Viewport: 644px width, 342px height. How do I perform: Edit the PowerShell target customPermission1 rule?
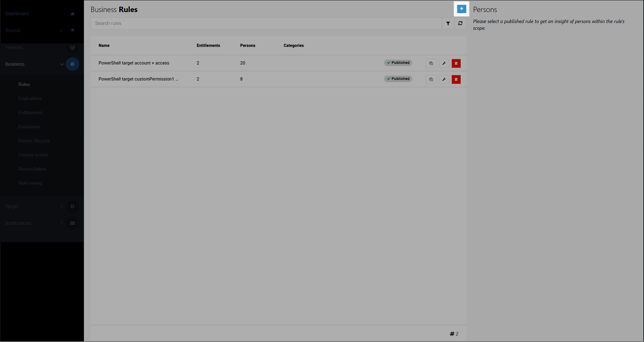[x=444, y=80]
